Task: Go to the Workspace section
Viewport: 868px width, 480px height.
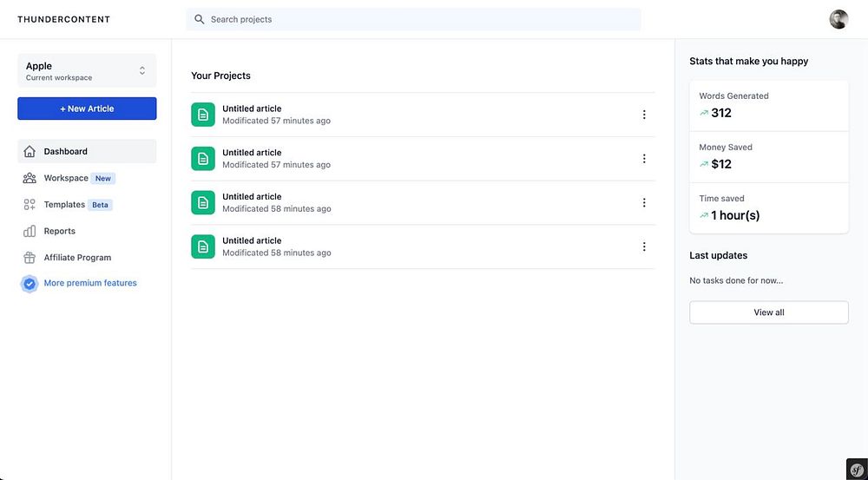Action: coord(66,178)
